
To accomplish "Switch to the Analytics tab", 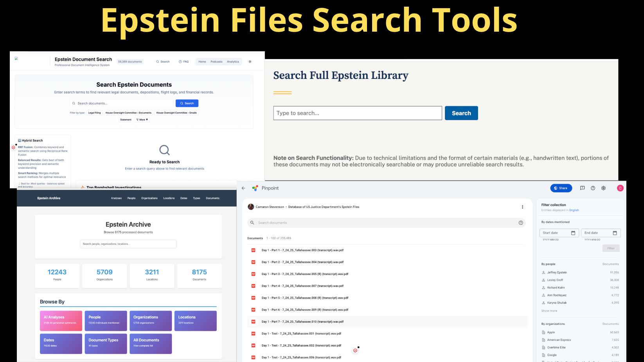I will coord(233,62).
